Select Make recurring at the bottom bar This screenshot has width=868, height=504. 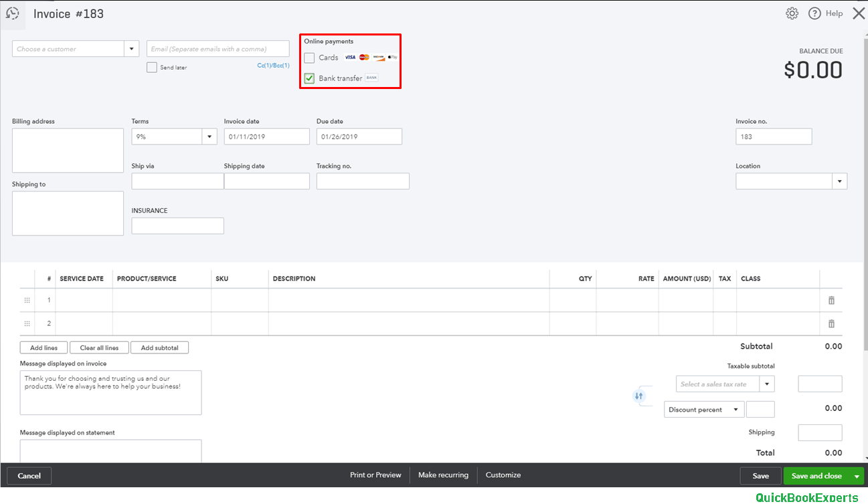coord(443,475)
